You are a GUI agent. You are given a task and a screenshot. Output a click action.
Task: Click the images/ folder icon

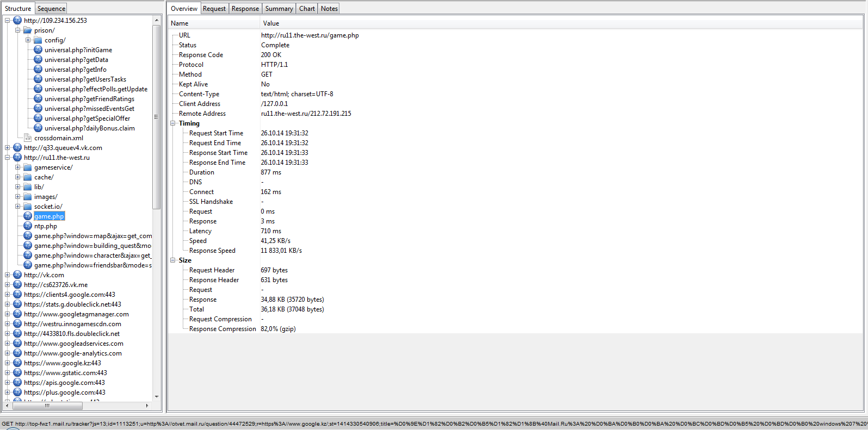tap(28, 197)
